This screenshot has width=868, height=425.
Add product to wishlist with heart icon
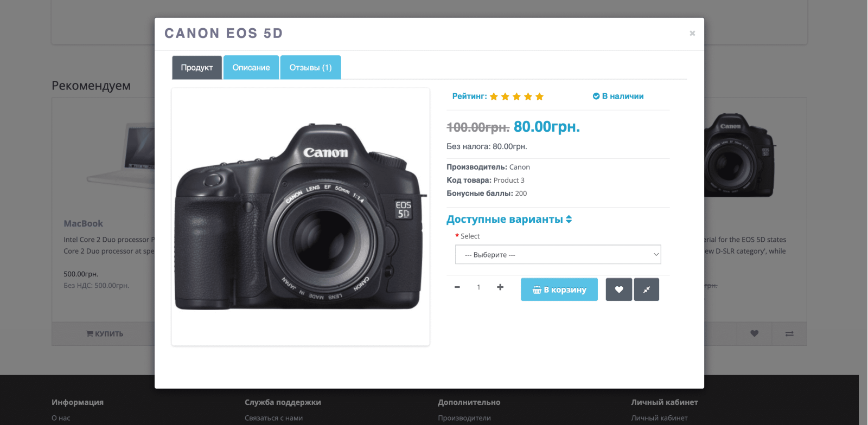pos(619,289)
